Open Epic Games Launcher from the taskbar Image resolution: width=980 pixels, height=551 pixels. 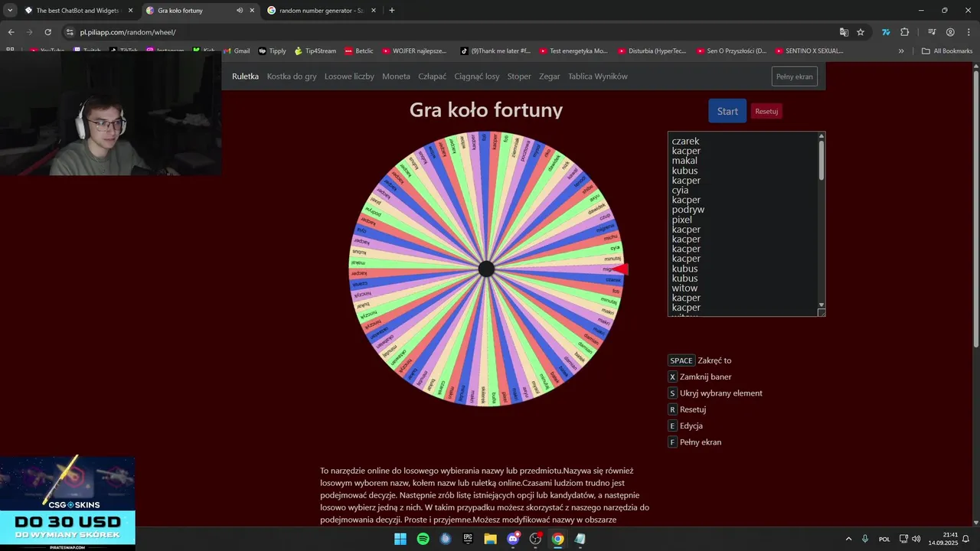point(468,539)
